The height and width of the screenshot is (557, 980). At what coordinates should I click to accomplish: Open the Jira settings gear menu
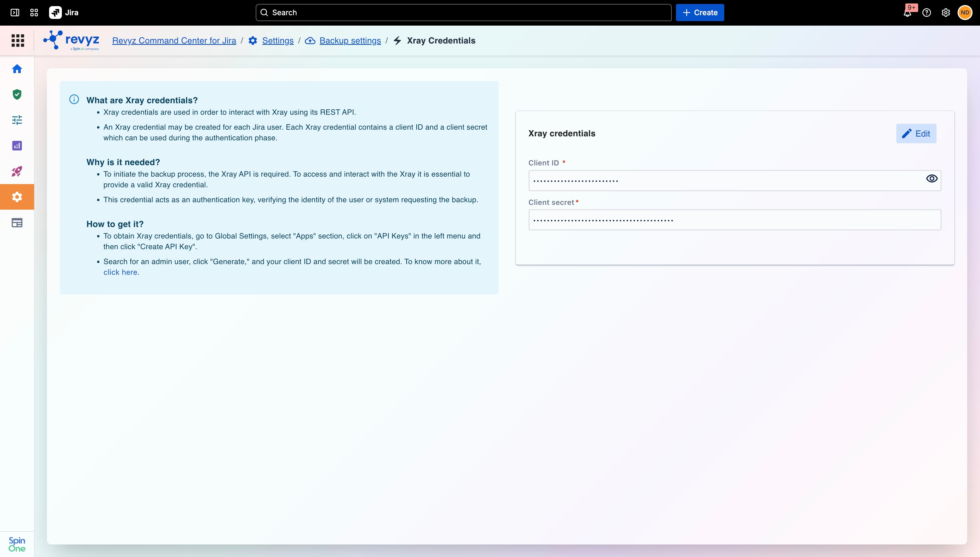pyautogui.click(x=946, y=13)
